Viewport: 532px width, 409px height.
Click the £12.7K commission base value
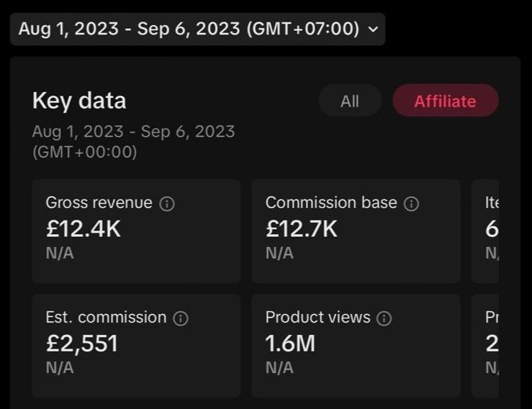coord(302,229)
